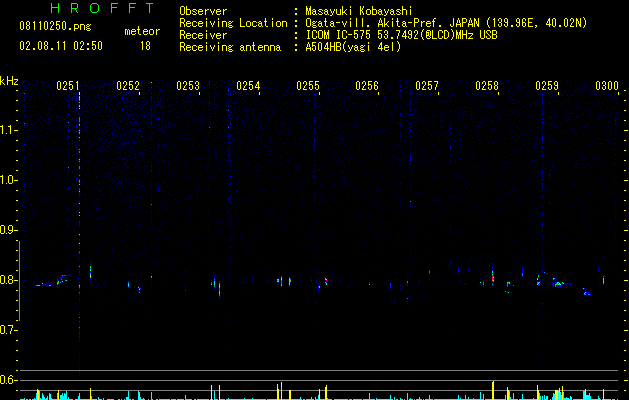The height and width of the screenshot is (400, 629).
Task: Click the 0252 time marker
Action: pyautogui.click(x=128, y=86)
